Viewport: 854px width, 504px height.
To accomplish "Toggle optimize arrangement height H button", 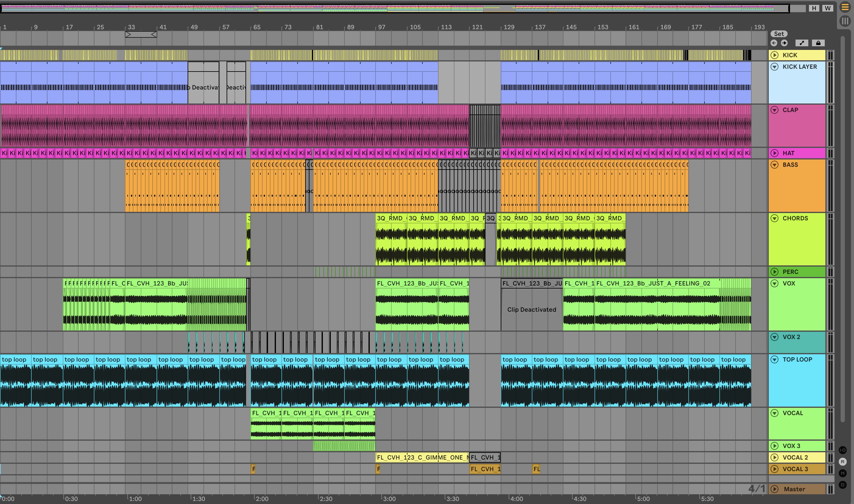I will [814, 8].
